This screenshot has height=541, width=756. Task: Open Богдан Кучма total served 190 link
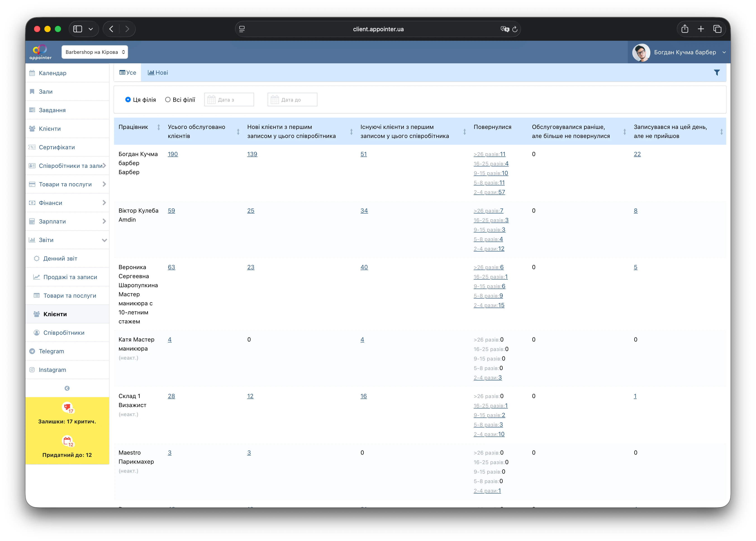tap(173, 154)
